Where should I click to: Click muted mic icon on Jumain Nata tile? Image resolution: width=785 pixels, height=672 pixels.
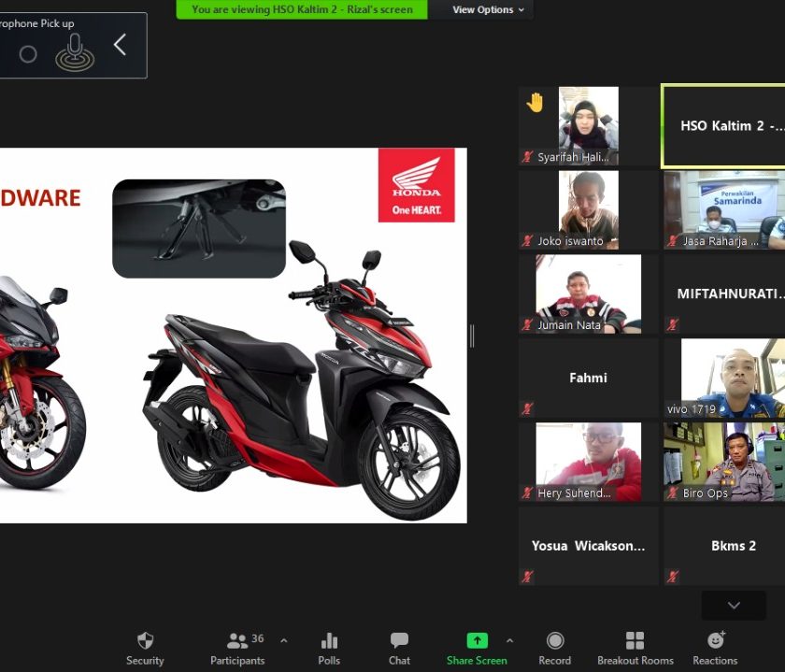pyautogui.click(x=527, y=325)
